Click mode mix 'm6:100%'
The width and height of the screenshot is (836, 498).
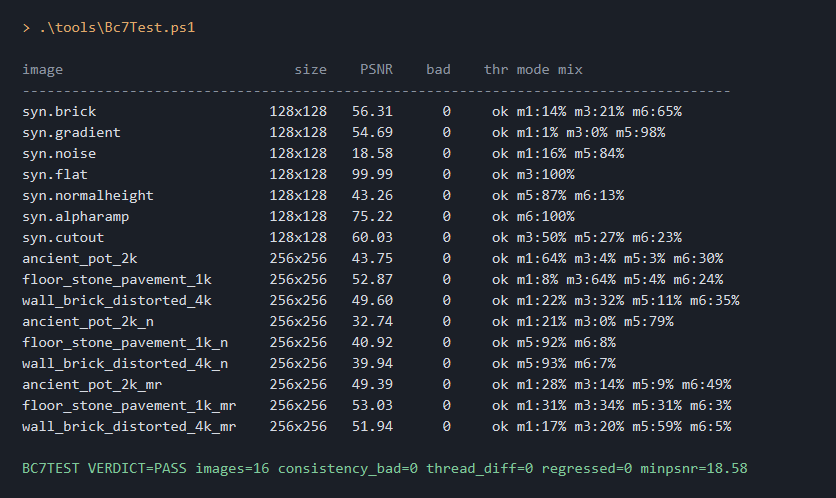tap(545, 216)
